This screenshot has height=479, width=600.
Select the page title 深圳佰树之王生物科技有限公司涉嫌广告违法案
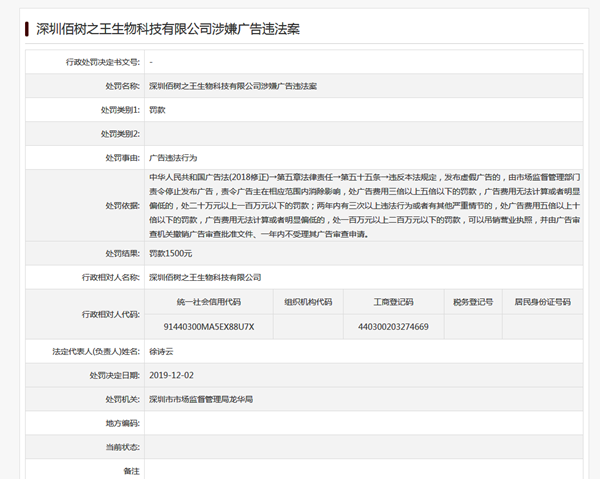168,29
